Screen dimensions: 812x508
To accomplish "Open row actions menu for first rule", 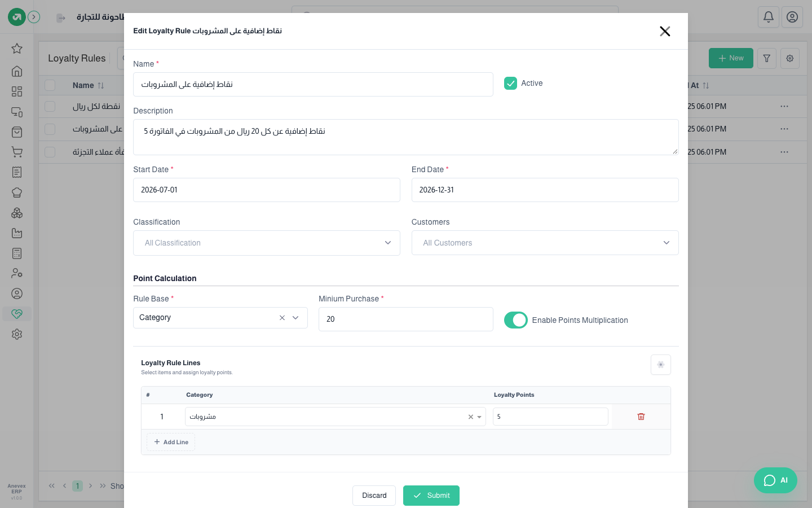I will click(784, 106).
